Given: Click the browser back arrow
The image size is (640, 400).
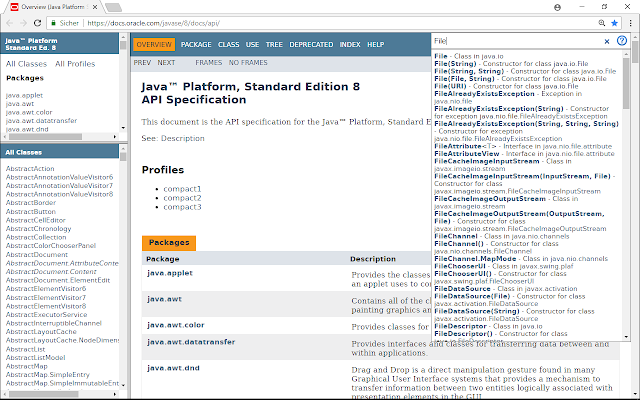Looking at the screenshot, I should [9, 23].
